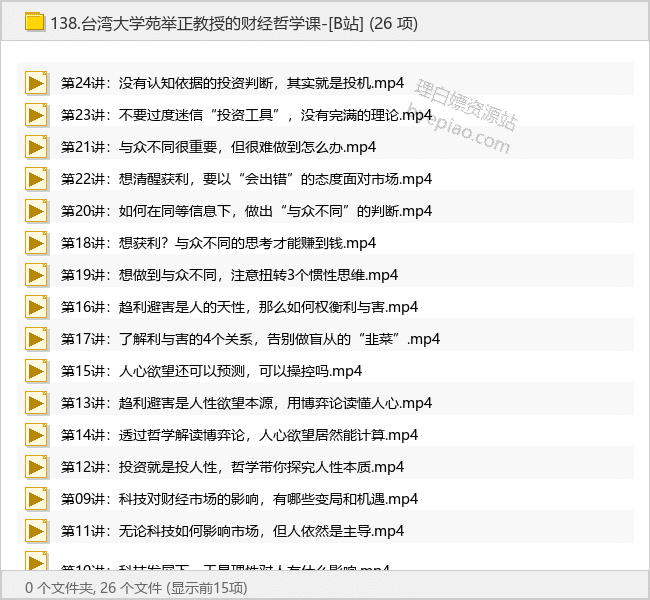Click video icon for 第09讲 file
The image size is (650, 600).
coord(36,499)
